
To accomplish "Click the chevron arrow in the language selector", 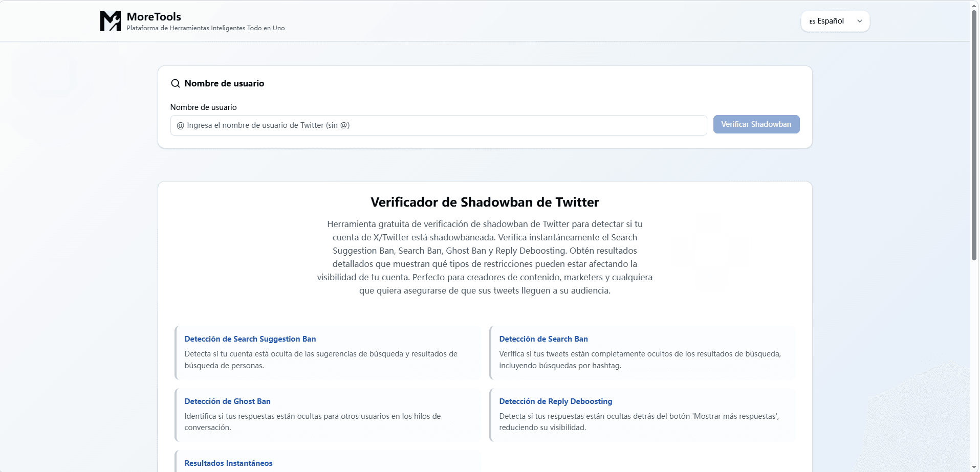I will (x=860, y=21).
